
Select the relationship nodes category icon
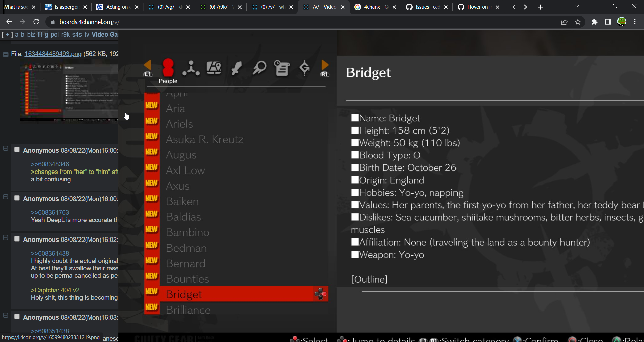tap(191, 68)
